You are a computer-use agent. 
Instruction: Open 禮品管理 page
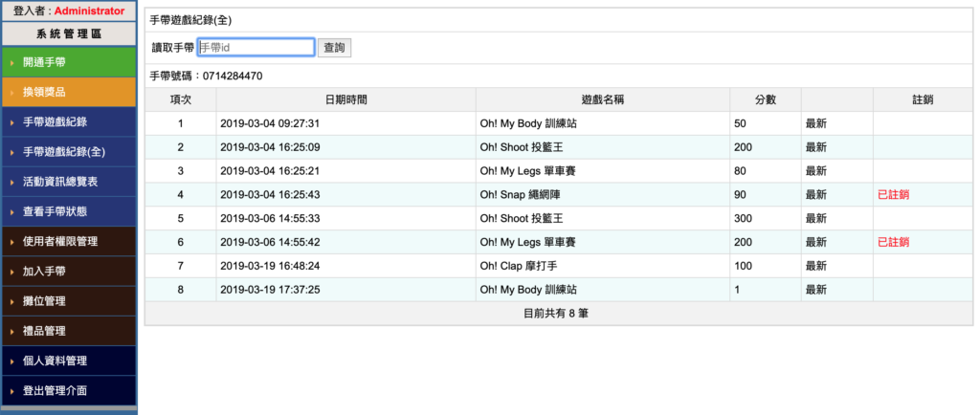click(68, 331)
